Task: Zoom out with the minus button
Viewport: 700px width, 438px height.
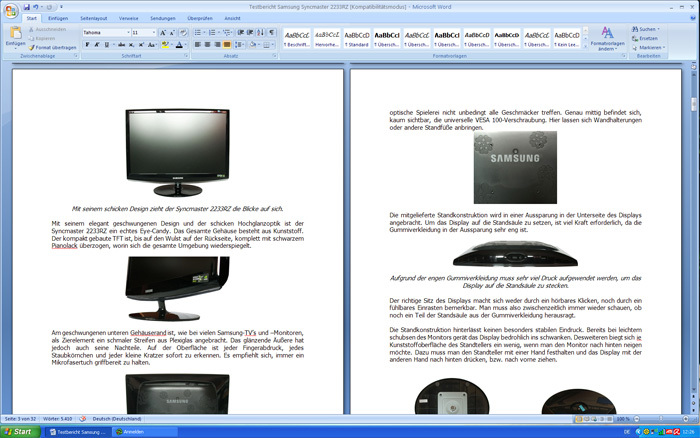Action: pos(637,419)
